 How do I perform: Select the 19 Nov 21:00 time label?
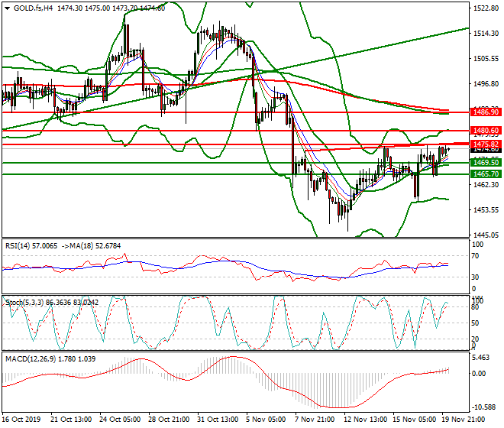click(x=463, y=420)
